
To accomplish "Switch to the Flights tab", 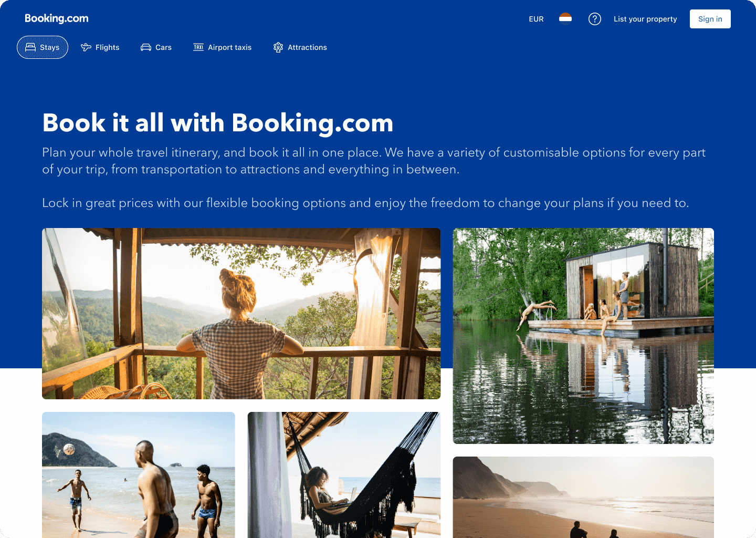I will (100, 47).
